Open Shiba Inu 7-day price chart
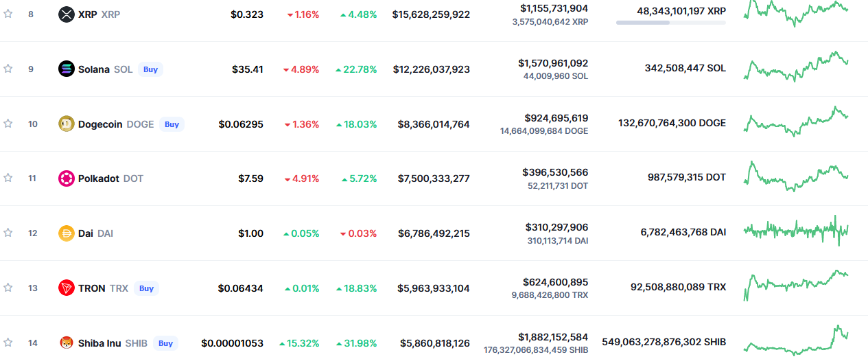This screenshot has width=868, height=359. tap(796, 341)
